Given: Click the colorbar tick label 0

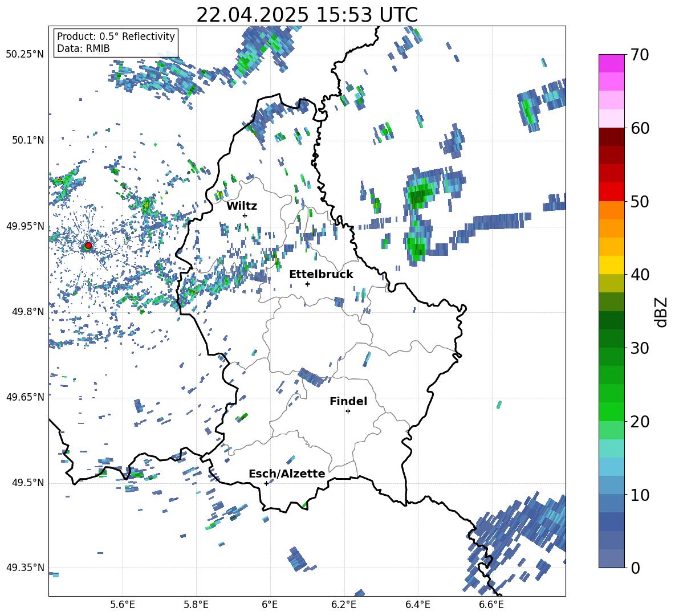Looking at the screenshot, I should 635,568.
